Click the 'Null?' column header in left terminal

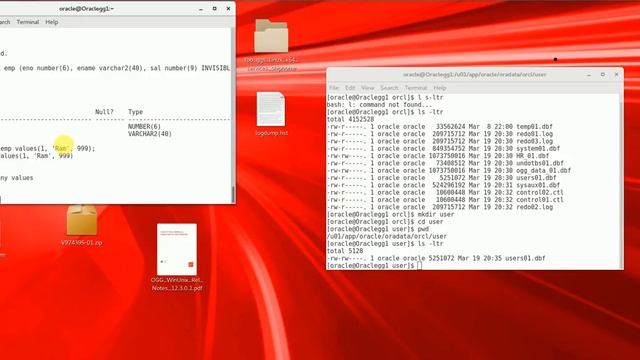[x=104, y=112]
